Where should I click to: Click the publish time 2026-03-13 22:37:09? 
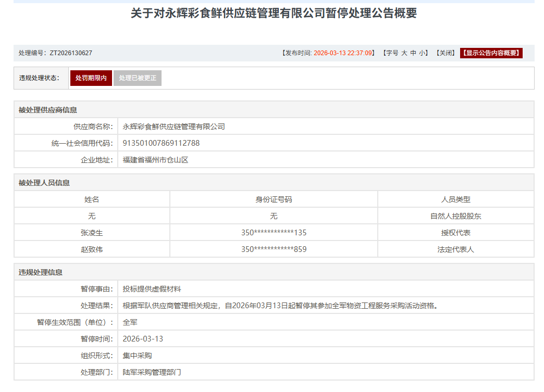click(343, 53)
